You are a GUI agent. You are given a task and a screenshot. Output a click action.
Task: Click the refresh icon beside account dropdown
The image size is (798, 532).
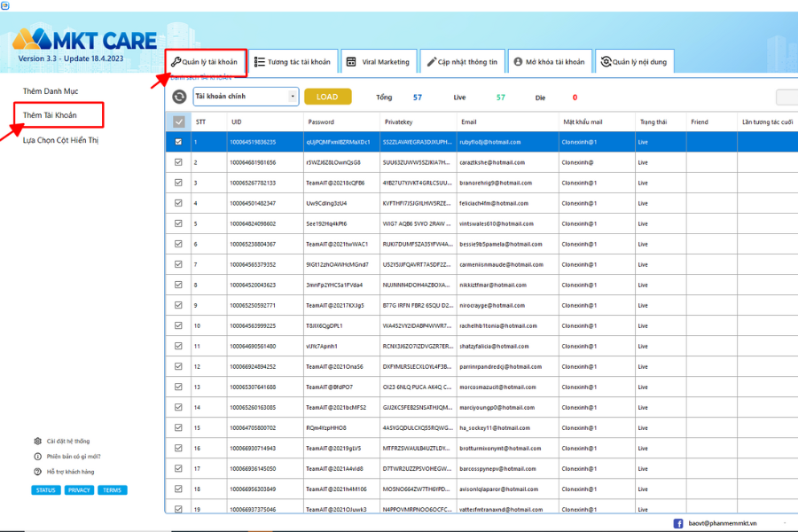[x=179, y=97]
